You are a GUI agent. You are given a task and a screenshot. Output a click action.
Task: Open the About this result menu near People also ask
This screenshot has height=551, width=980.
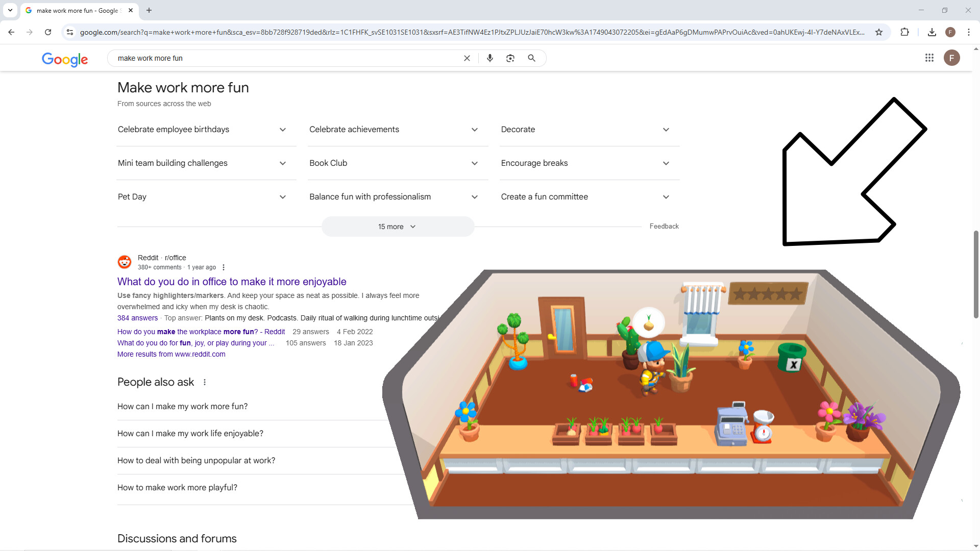tap(205, 382)
